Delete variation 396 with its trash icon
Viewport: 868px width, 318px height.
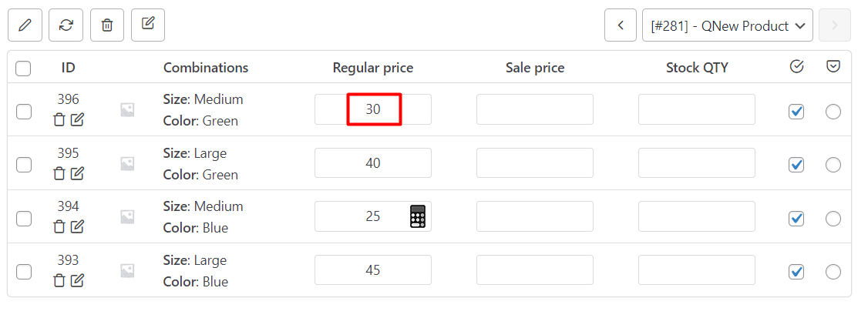coord(59,119)
